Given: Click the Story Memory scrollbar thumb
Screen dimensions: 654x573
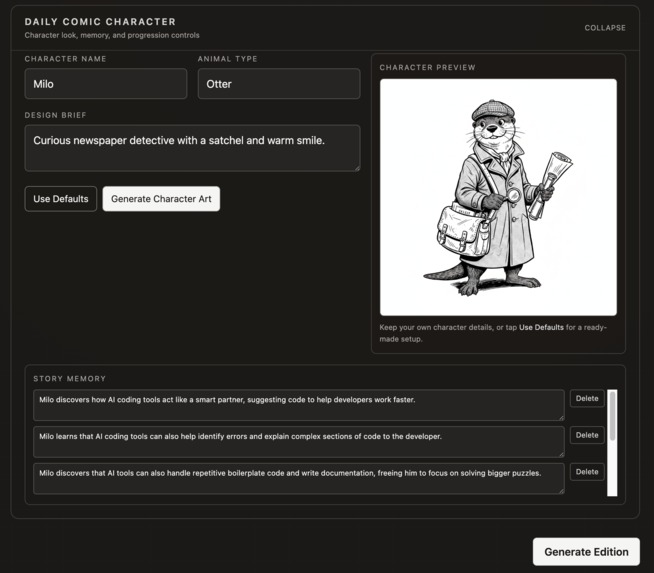Looking at the screenshot, I should 612,416.
